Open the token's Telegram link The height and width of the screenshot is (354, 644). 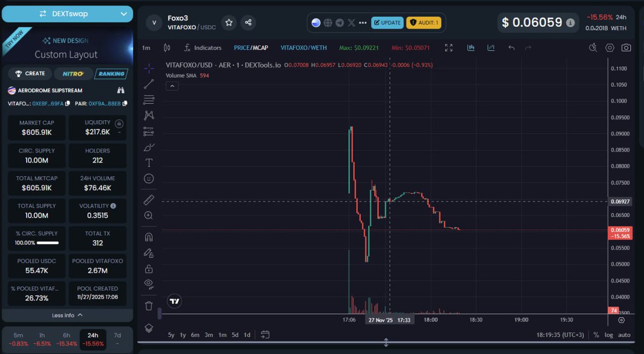pos(340,23)
